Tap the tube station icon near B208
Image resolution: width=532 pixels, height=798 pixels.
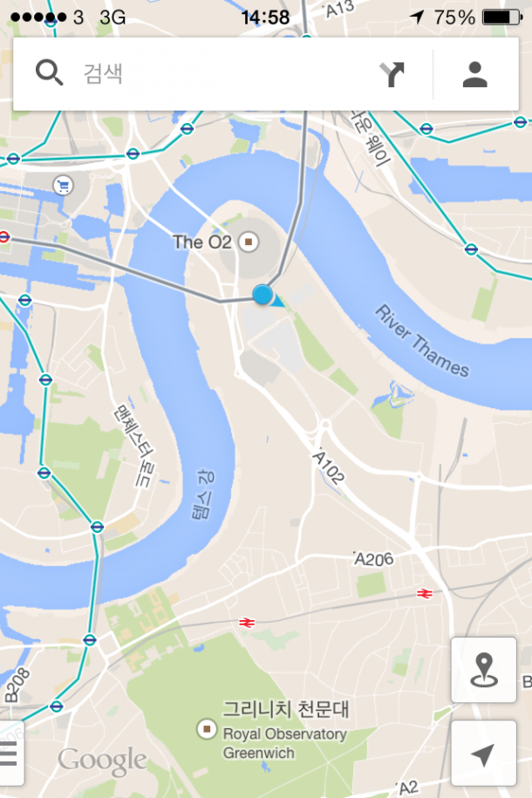(56, 706)
